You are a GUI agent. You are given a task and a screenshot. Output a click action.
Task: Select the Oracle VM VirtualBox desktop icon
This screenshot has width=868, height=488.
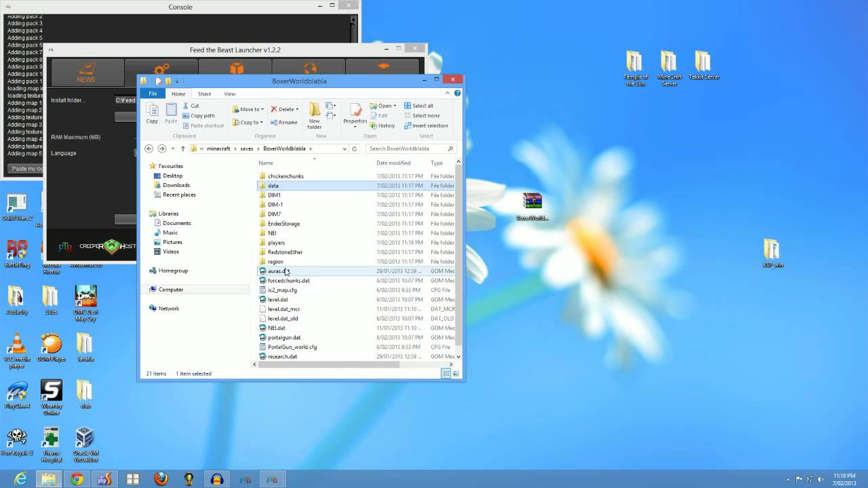[84, 445]
